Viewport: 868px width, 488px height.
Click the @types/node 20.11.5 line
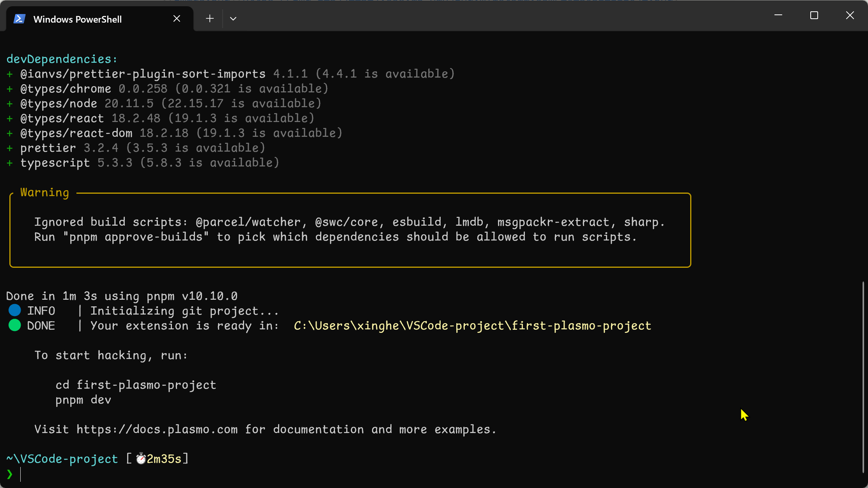164,103
